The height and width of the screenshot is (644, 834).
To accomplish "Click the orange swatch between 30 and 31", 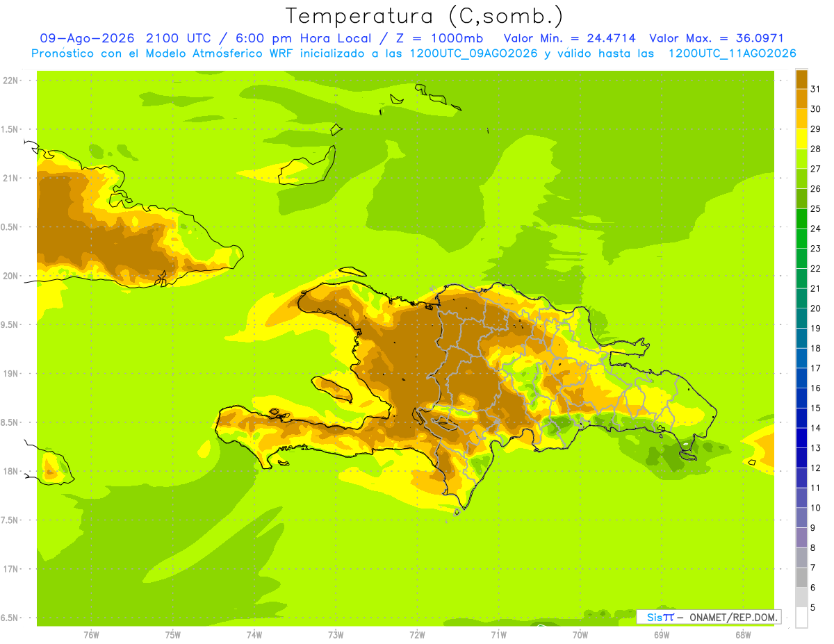I will pyautogui.click(x=801, y=99).
